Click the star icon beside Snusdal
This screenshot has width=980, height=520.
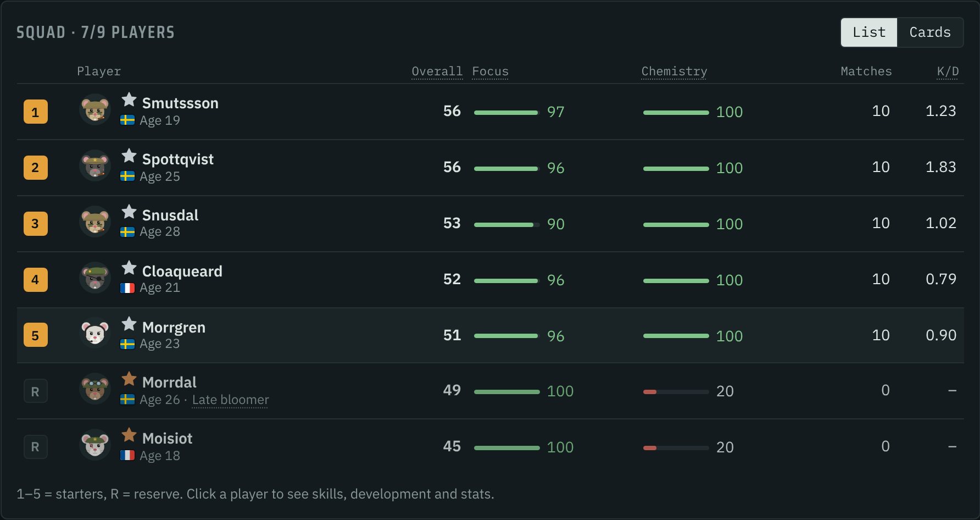pos(129,212)
